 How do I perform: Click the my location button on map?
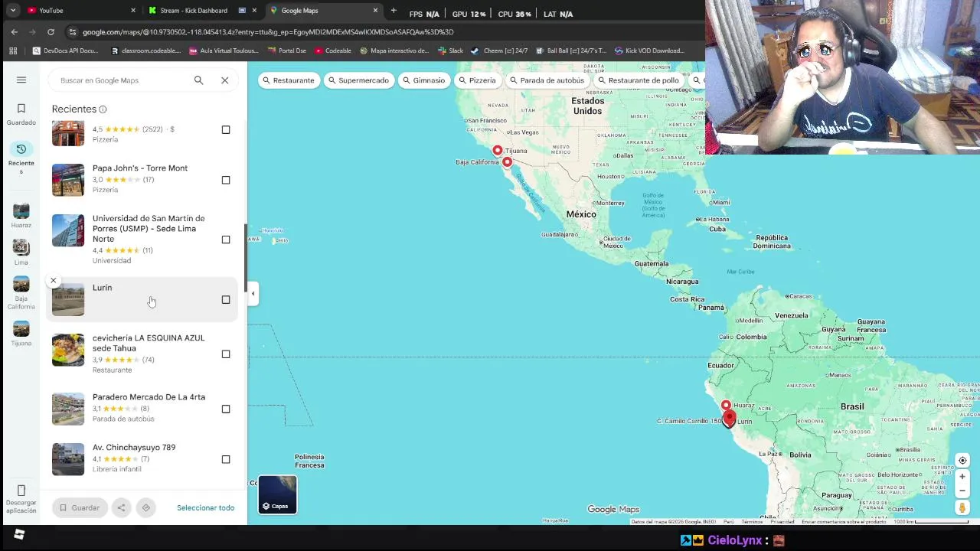[x=962, y=460]
